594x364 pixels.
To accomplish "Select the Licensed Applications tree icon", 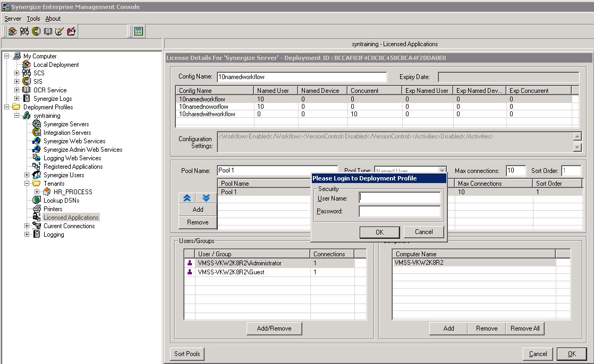I will coord(37,217).
